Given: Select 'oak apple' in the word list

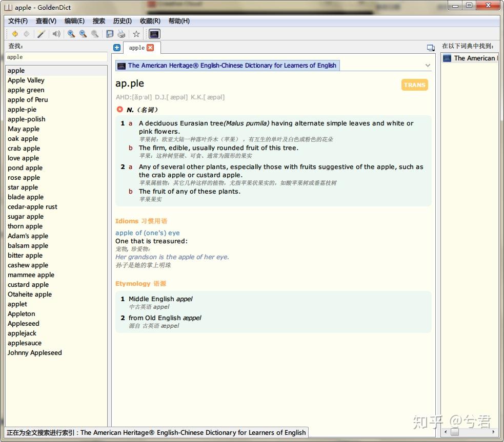Looking at the screenshot, I should (56, 139).
